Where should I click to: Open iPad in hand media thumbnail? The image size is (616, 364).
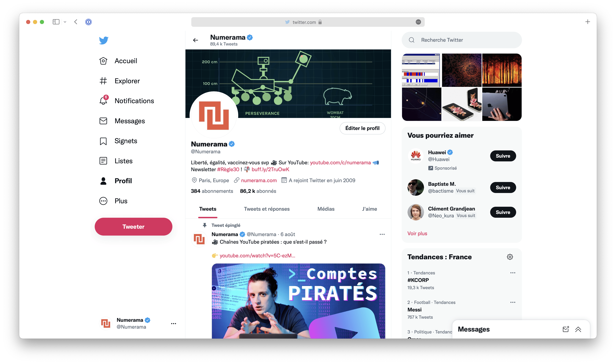click(x=502, y=104)
